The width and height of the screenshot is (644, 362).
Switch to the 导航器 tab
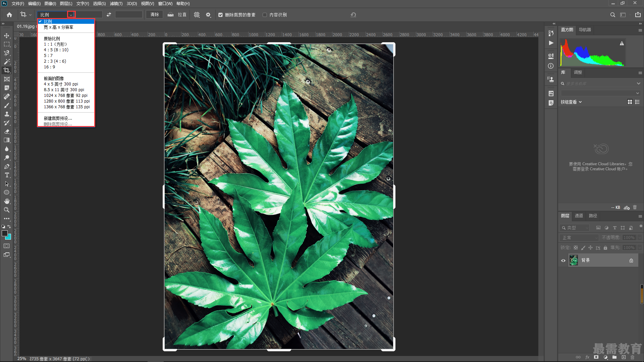click(x=585, y=30)
